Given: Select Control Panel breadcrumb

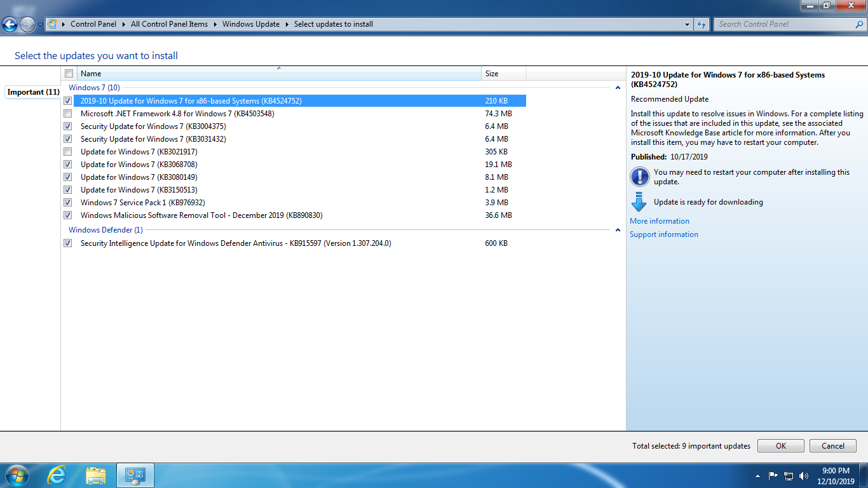Looking at the screenshot, I should [93, 24].
